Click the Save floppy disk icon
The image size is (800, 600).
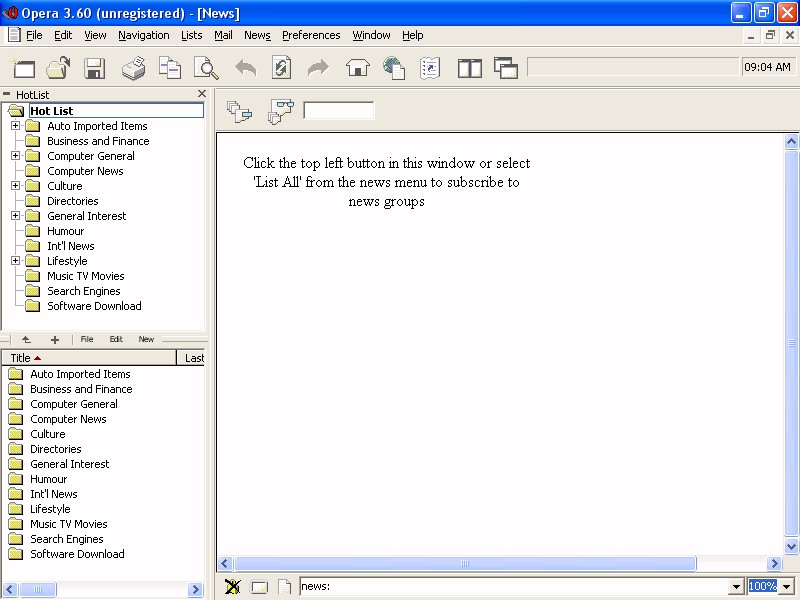pyautogui.click(x=94, y=68)
